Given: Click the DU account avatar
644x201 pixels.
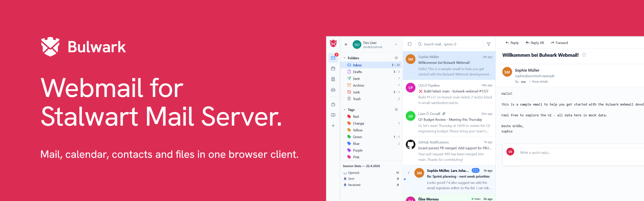Looking at the screenshot, I should [357, 45].
